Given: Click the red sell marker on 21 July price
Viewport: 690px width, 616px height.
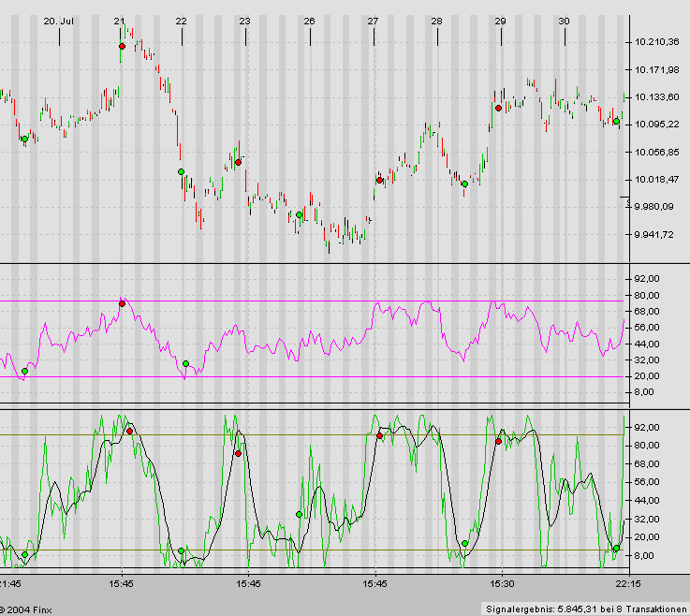Looking at the screenshot, I should click(x=122, y=46).
